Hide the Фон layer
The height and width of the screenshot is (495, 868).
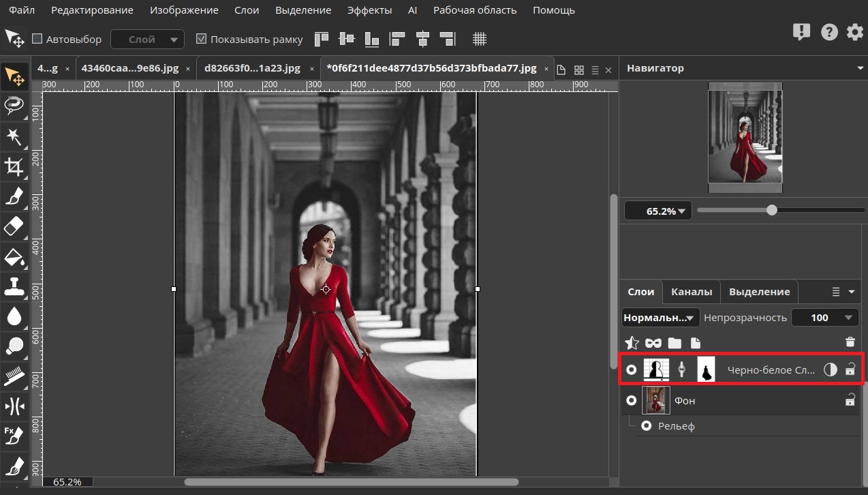tap(631, 400)
